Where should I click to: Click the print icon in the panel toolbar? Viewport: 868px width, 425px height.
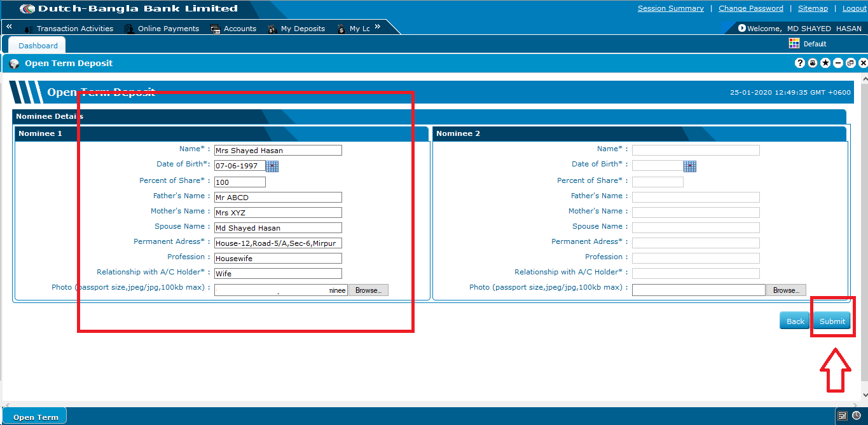pyautogui.click(x=812, y=63)
